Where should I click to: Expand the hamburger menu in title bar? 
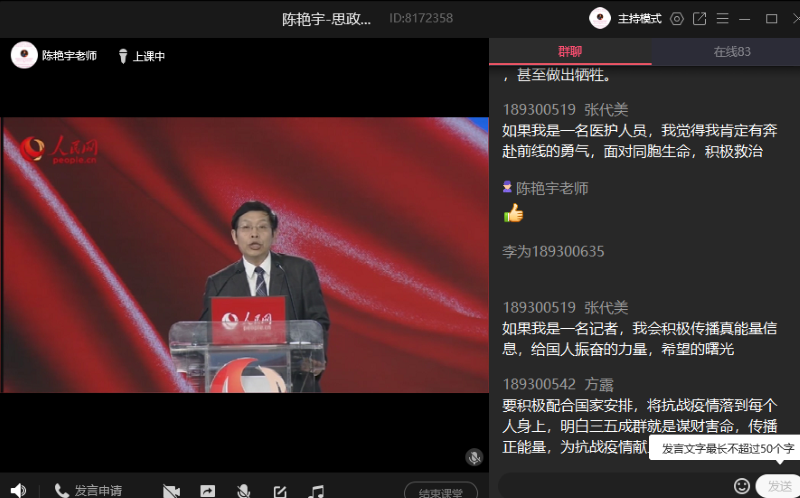723,18
